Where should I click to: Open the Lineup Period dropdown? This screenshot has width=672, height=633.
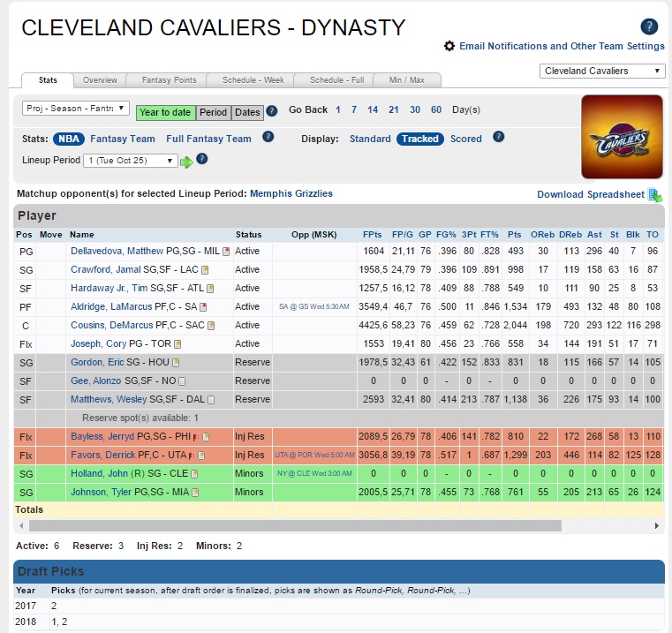pyautogui.click(x=131, y=161)
